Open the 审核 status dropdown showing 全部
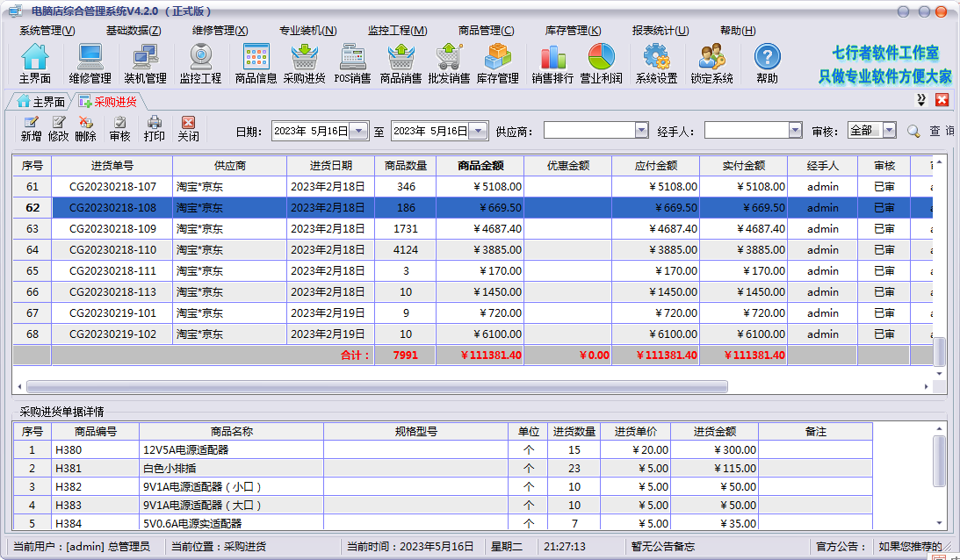This screenshot has width=960, height=560. (889, 131)
